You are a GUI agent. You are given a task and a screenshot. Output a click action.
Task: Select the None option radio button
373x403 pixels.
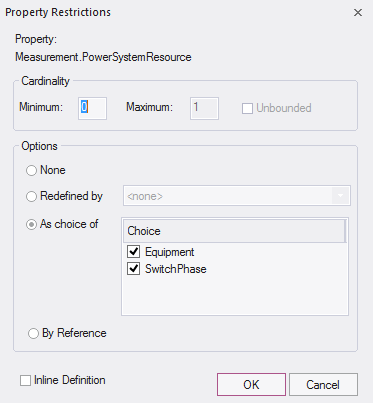[x=31, y=171]
